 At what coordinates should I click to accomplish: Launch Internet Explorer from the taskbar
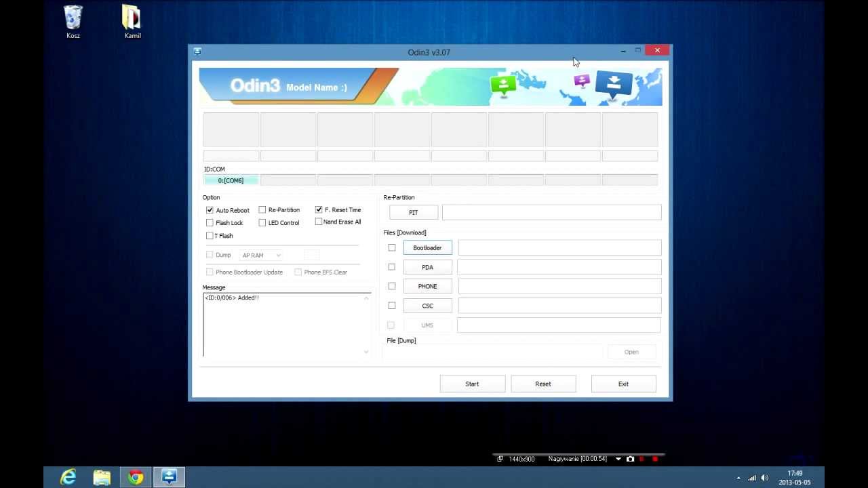[x=68, y=477]
